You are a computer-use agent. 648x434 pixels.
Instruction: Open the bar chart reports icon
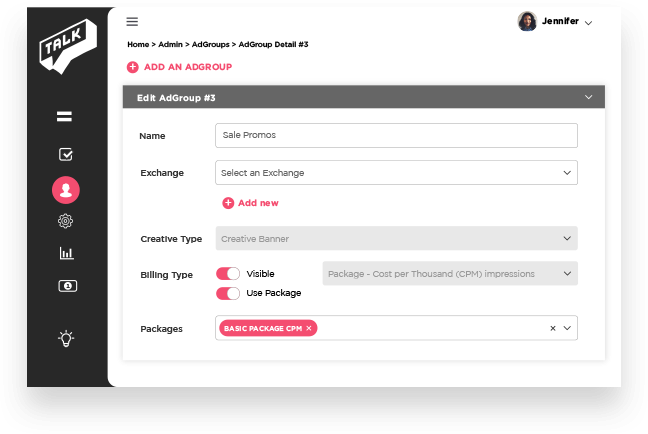pyautogui.click(x=66, y=253)
